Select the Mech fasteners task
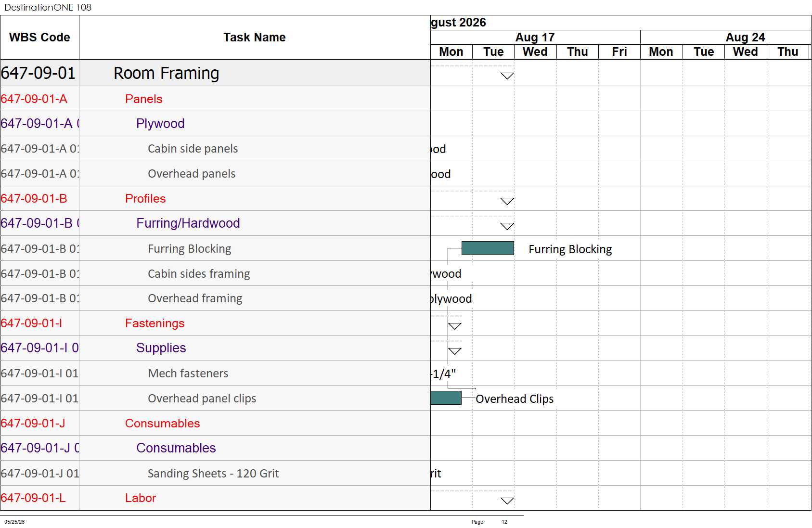Viewport: 812px width, 528px height. pyautogui.click(x=215, y=373)
